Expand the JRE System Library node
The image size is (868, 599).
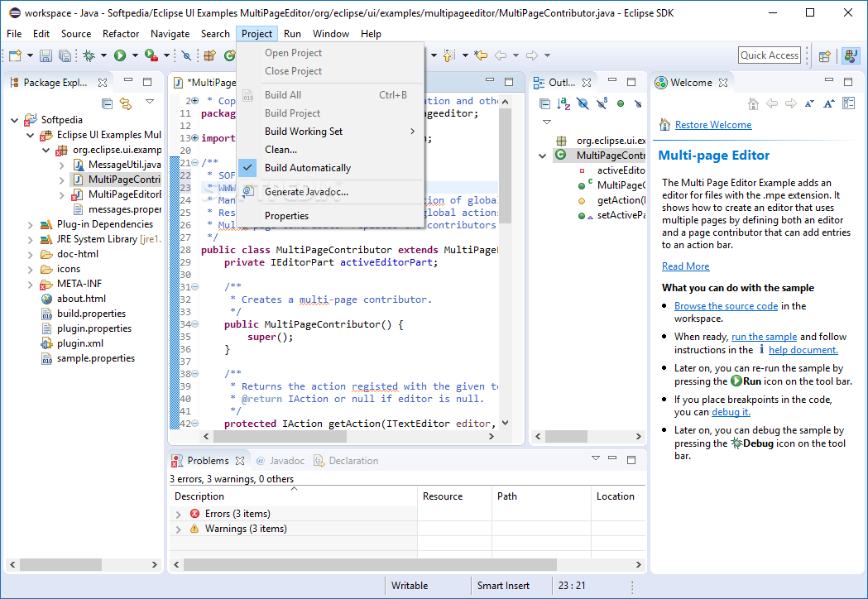pyautogui.click(x=31, y=240)
